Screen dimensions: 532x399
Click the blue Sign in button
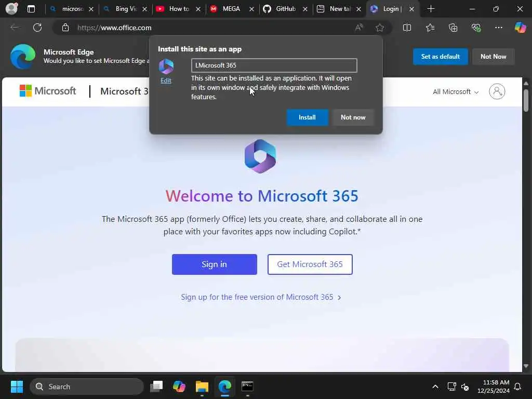point(215,264)
